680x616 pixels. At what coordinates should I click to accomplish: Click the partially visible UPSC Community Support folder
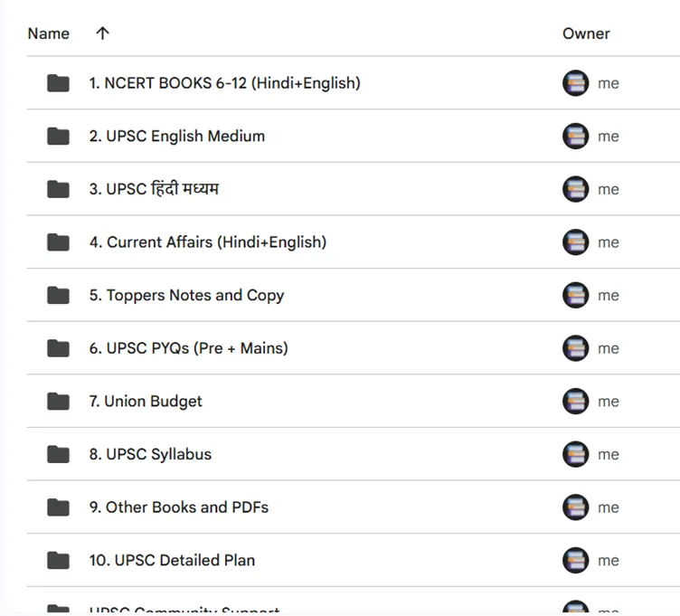(184, 611)
